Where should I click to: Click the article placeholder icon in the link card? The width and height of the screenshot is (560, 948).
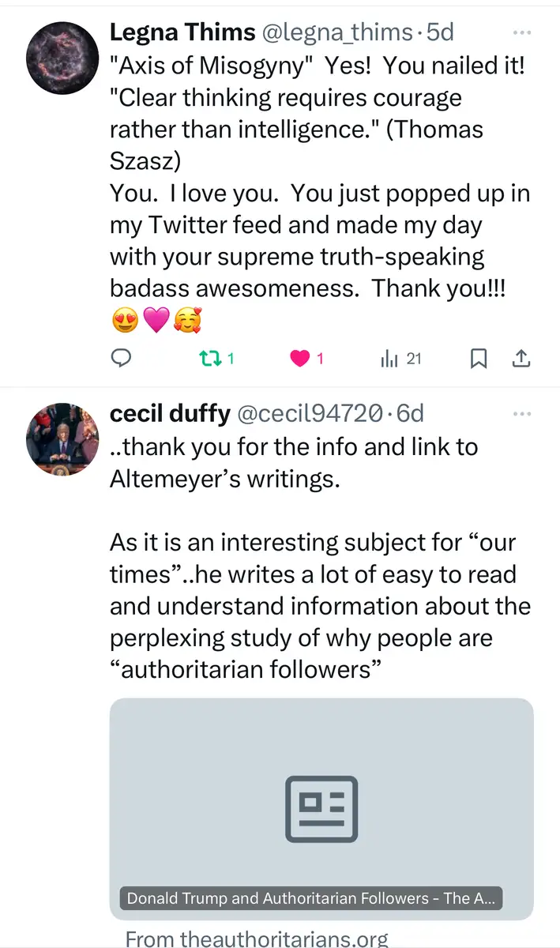coord(321,808)
